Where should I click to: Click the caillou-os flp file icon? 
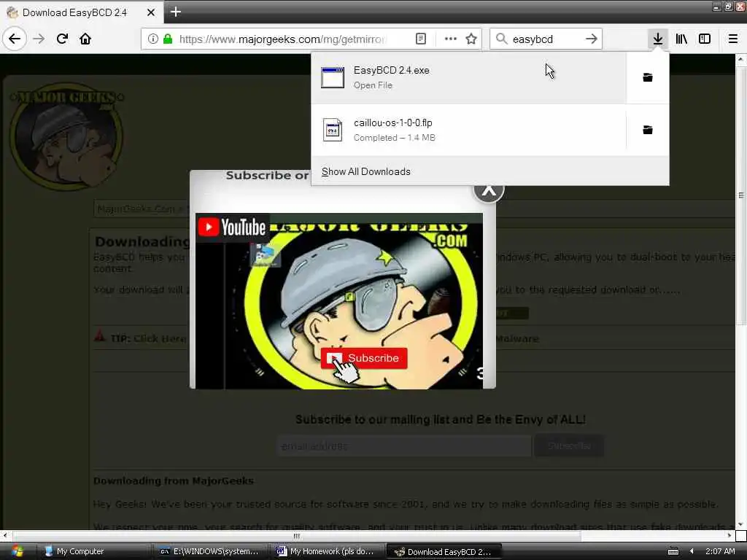[333, 130]
